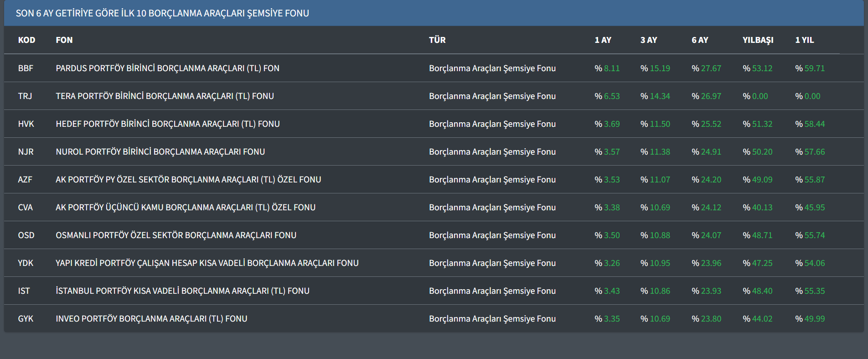Select the HEDEF PORTFÖY BİRİNCİ BORÇLANMA fund name
868x359 pixels.
(x=167, y=124)
